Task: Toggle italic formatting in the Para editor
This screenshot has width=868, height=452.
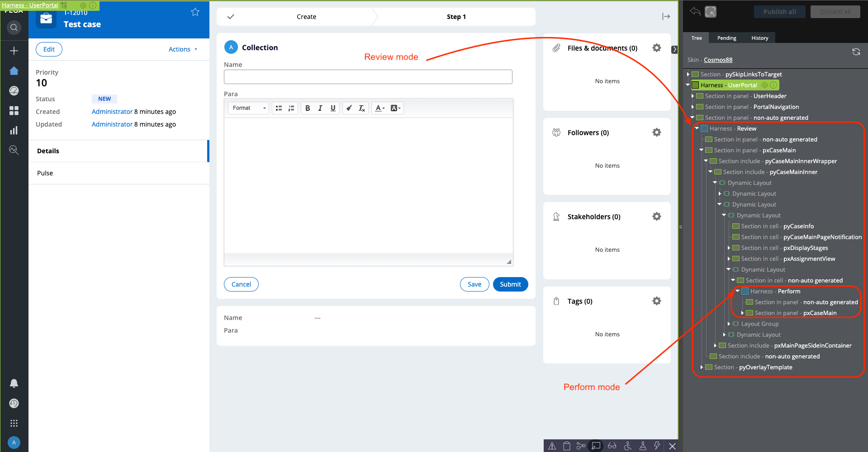Action: click(320, 108)
